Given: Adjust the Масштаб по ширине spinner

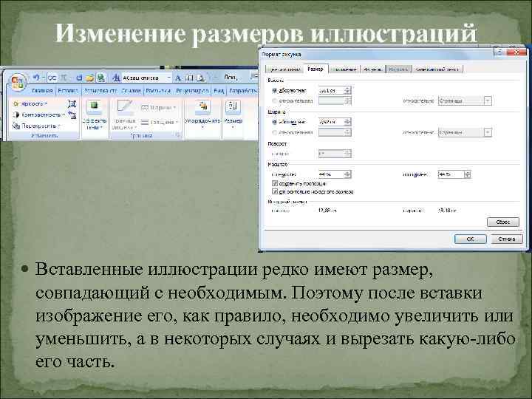Looking at the screenshot, I should (467, 174).
